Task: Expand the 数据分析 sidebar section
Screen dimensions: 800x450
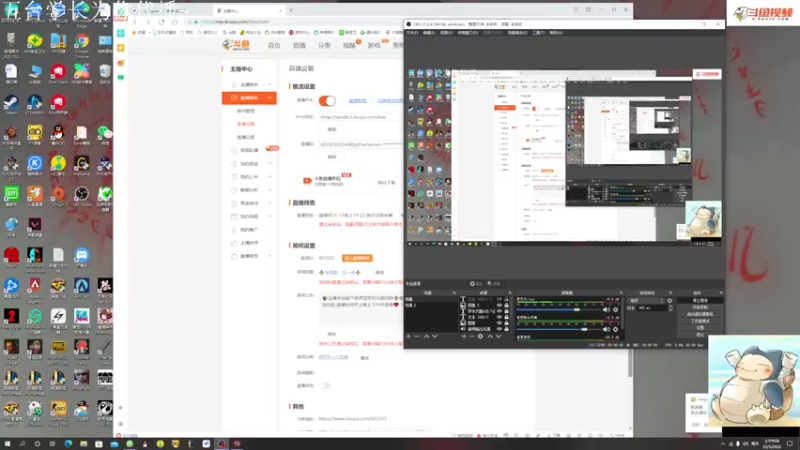Action: coord(270,190)
